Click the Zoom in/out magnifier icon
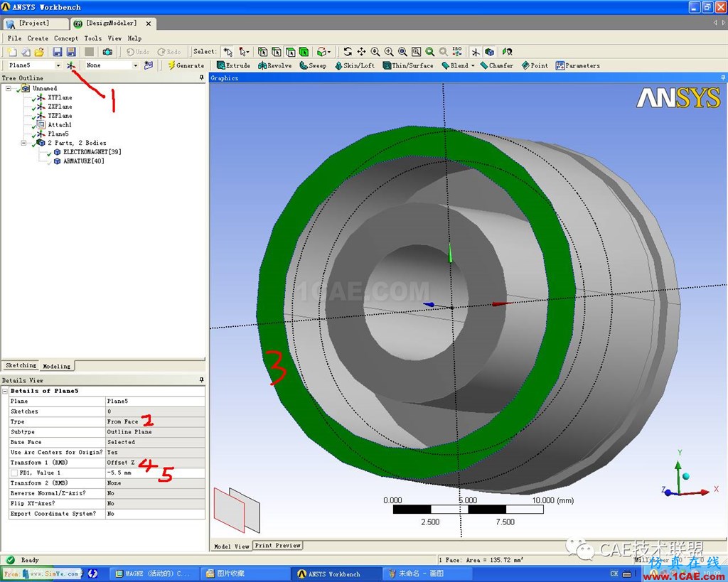The image size is (728, 582). tap(375, 52)
